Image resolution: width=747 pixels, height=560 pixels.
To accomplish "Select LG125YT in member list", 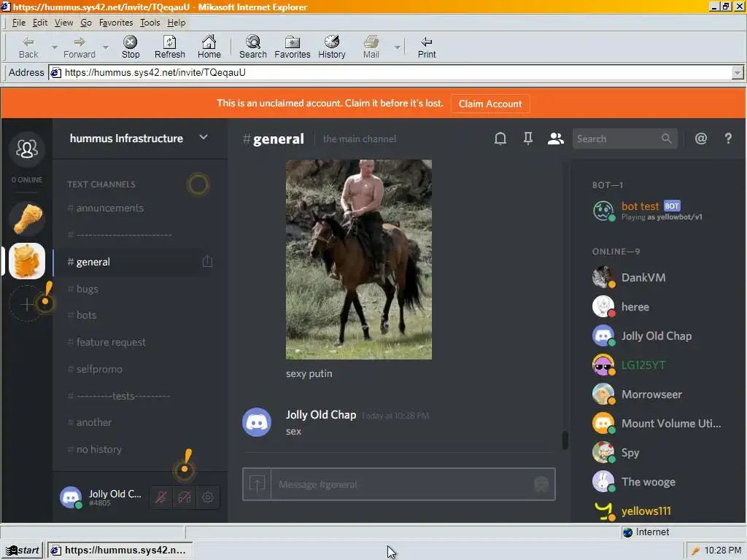I will 657,365.
